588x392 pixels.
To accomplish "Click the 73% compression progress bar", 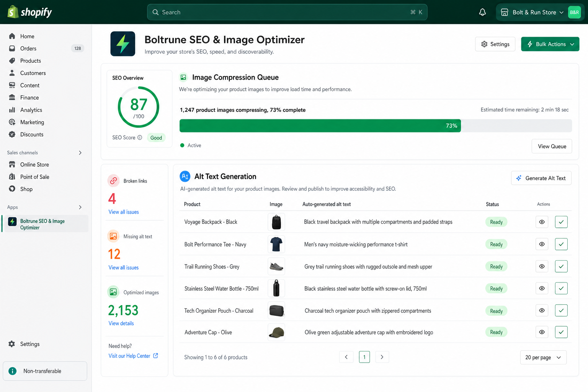I will click(376, 126).
